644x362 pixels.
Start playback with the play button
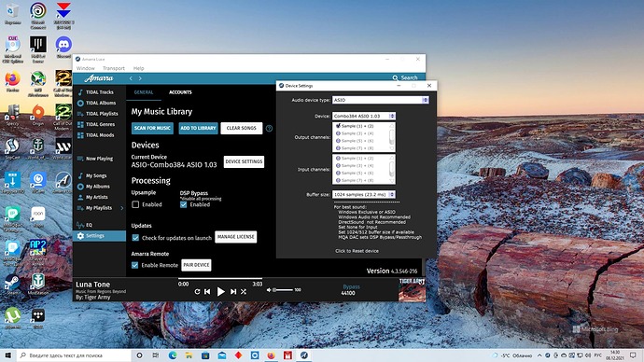(220, 291)
